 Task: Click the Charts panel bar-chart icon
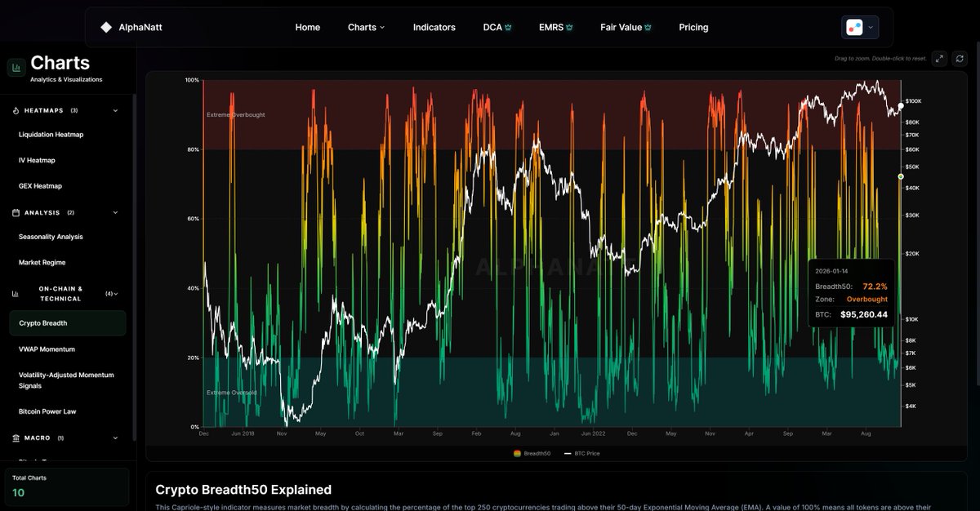[x=16, y=68]
